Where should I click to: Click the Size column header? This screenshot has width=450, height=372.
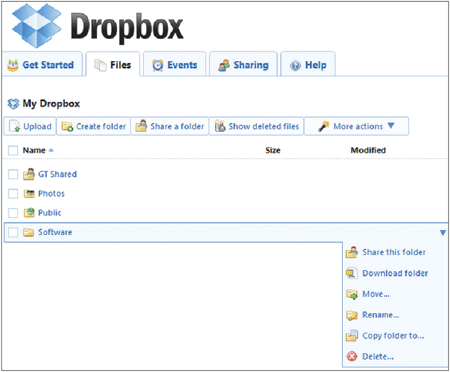click(x=273, y=150)
